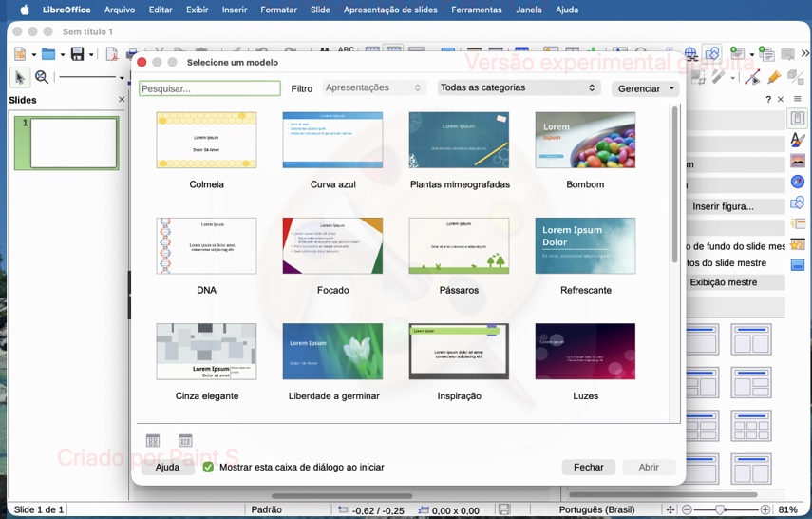Image resolution: width=812 pixels, height=519 pixels.
Task: Click 'Inserir figura...' button in sidebar
Action: pos(735,206)
